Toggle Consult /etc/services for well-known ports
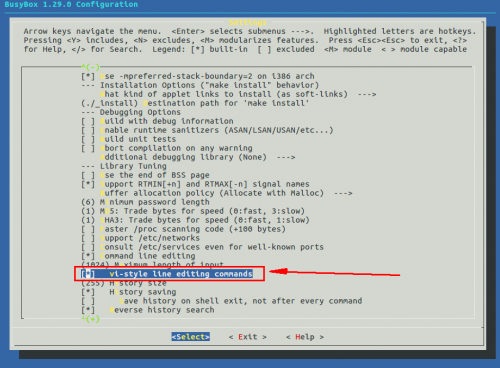This screenshot has width=500, height=368. pyautogui.click(x=202, y=247)
